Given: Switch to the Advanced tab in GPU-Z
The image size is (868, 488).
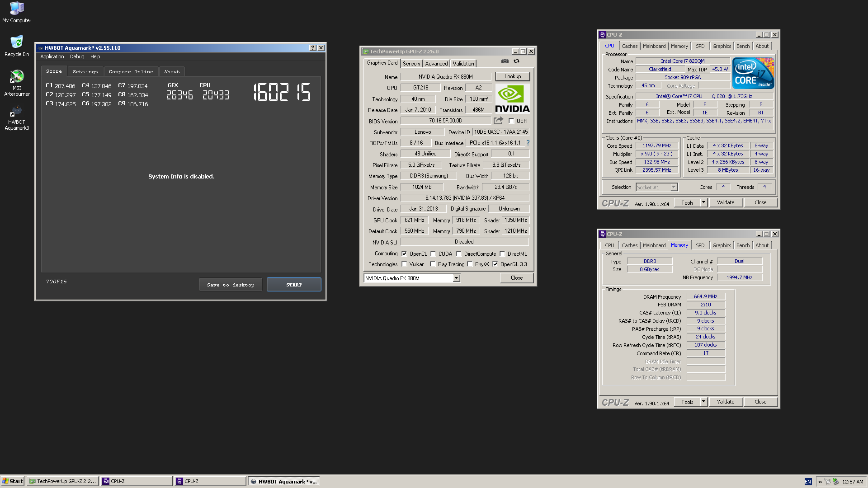Looking at the screenshot, I should click(436, 64).
